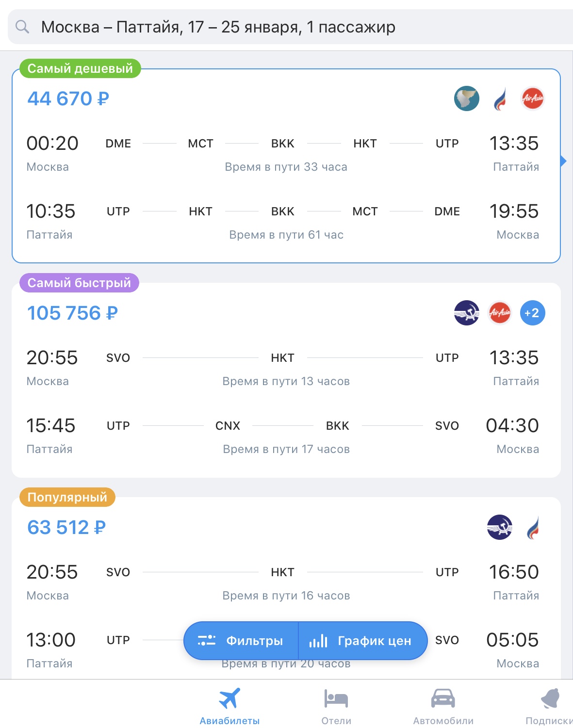
Task: Tap the Популярный label
Action: click(x=67, y=497)
